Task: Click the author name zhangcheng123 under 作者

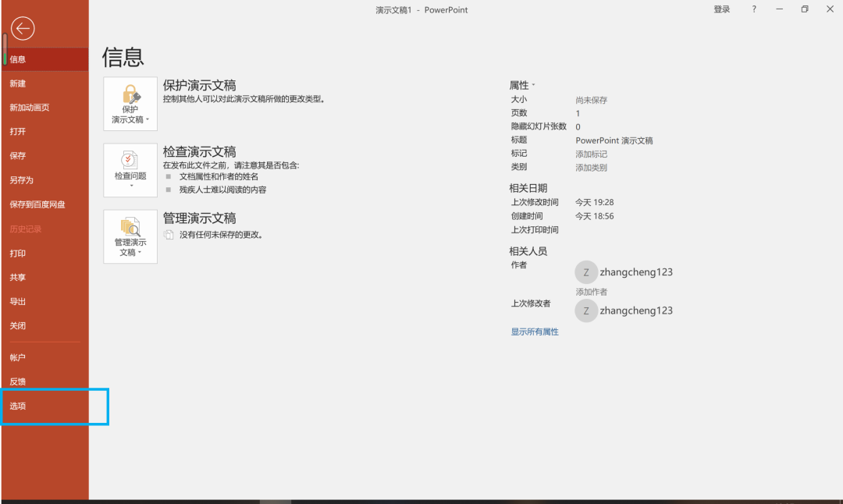Action: click(636, 272)
